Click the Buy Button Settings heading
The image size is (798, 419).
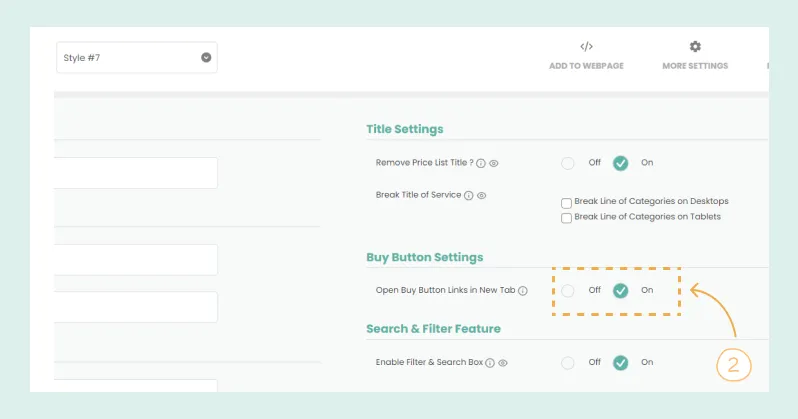pyautogui.click(x=425, y=258)
